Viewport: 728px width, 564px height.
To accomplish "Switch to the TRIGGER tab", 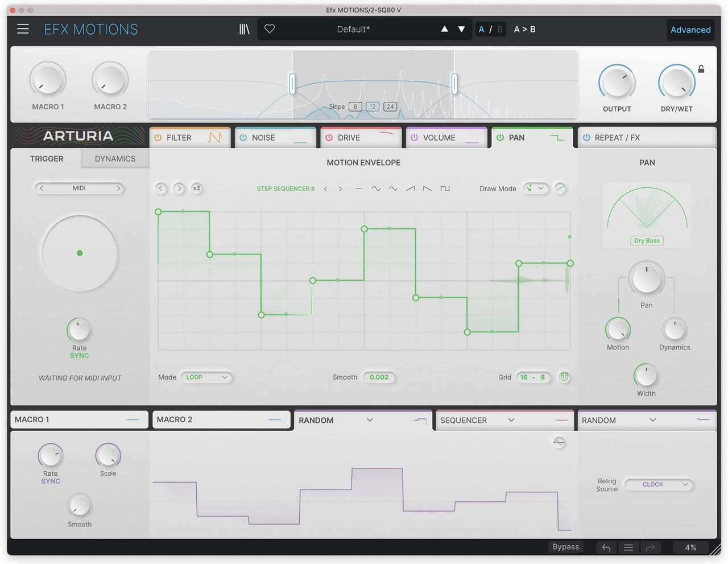I will tap(47, 159).
